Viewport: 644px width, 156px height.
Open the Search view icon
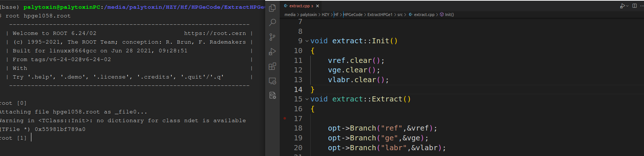pyautogui.click(x=272, y=23)
